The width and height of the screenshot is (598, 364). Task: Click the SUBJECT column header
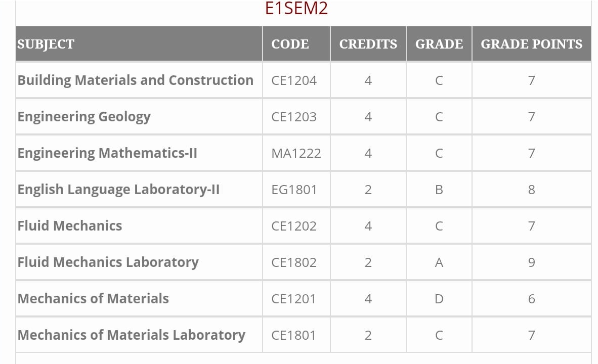(x=46, y=44)
